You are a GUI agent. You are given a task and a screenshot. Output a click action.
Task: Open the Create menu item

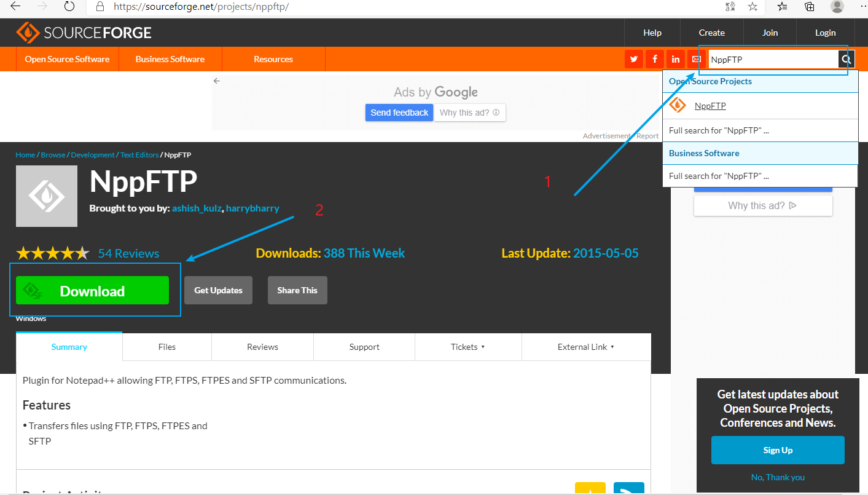tap(712, 33)
